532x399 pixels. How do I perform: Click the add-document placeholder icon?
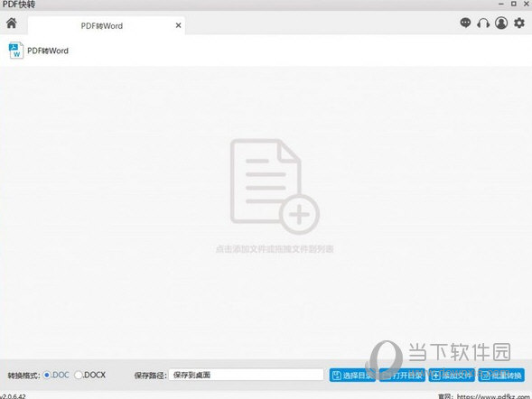click(x=275, y=186)
